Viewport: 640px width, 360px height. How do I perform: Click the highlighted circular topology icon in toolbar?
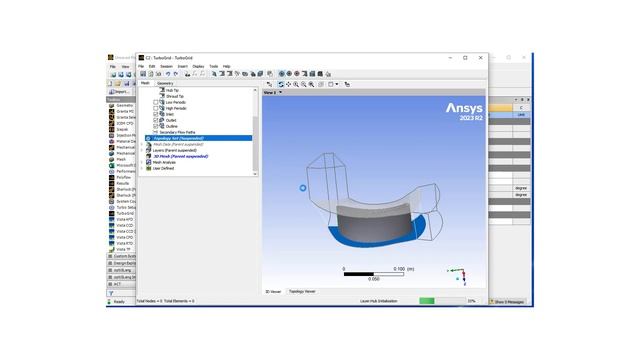coord(282,74)
